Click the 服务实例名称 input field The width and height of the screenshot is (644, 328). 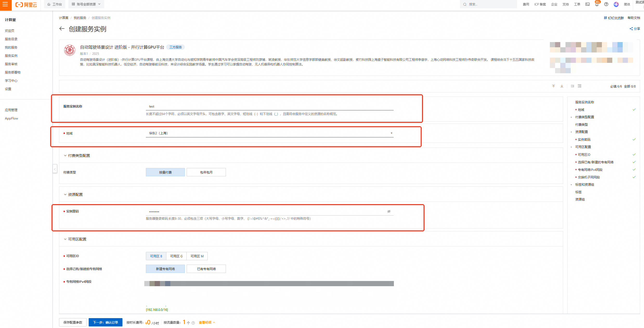pyautogui.click(x=270, y=106)
